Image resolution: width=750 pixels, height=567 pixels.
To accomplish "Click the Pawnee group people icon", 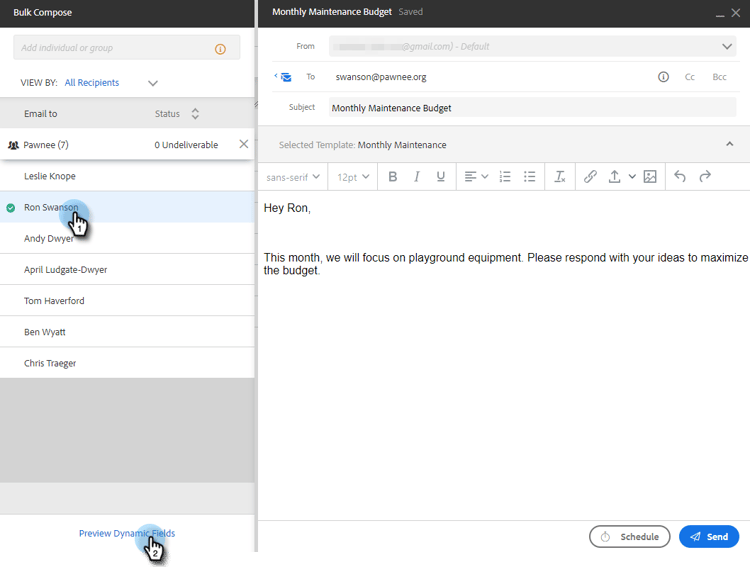I will coord(13,145).
